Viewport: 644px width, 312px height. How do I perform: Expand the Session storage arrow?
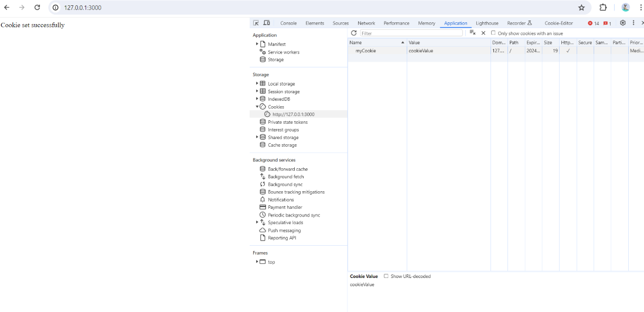[257, 91]
